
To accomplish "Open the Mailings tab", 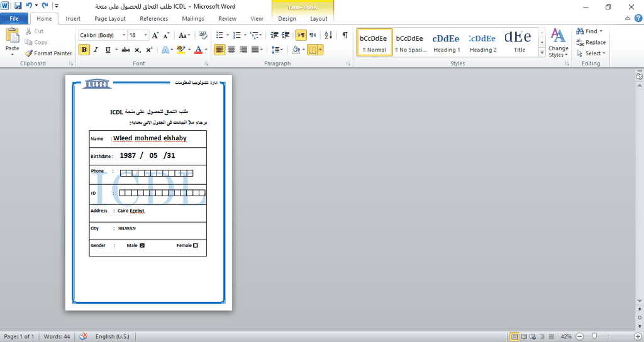I will tap(193, 18).
